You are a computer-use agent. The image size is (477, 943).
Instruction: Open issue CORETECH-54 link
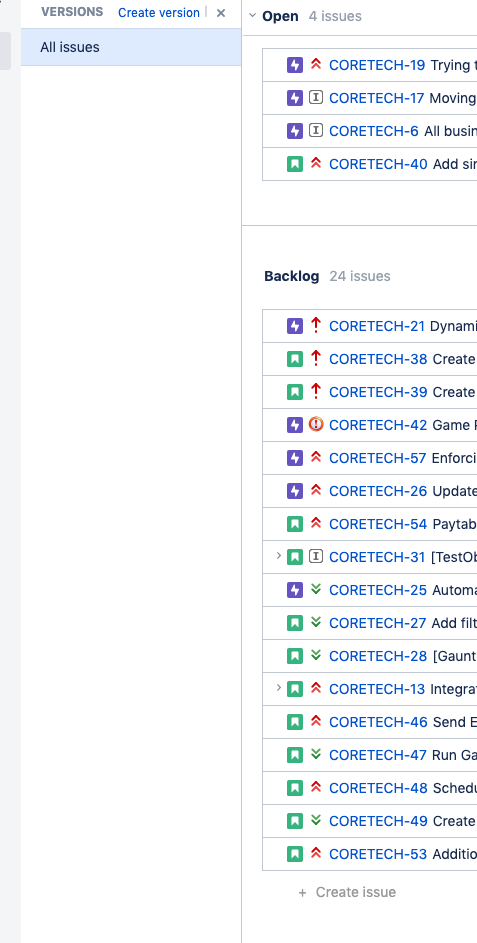(378, 524)
